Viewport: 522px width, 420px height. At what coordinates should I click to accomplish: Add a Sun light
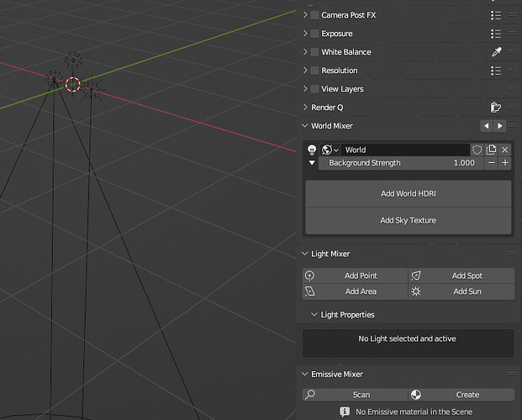[461, 291]
